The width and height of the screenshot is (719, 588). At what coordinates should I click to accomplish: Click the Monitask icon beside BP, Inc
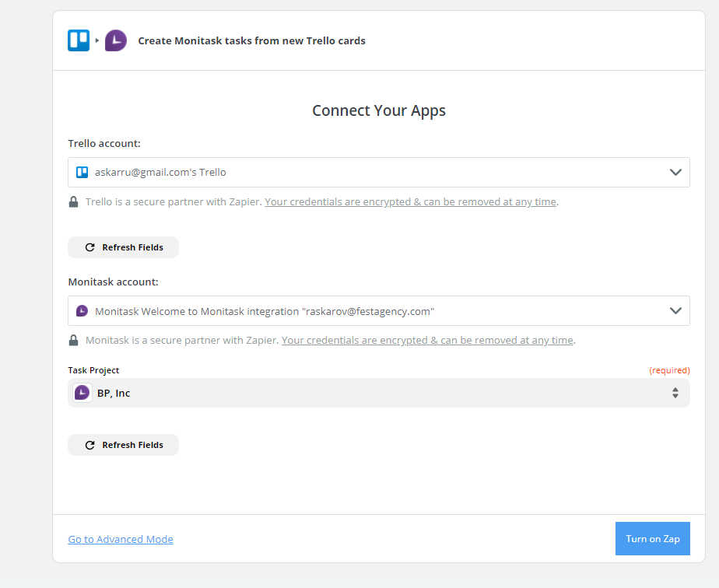pyautogui.click(x=82, y=393)
